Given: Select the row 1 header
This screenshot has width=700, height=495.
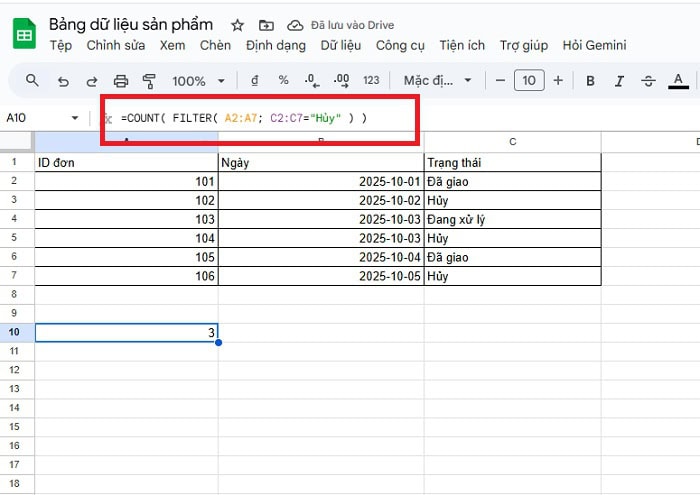Looking at the screenshot, I should (14, 162).
